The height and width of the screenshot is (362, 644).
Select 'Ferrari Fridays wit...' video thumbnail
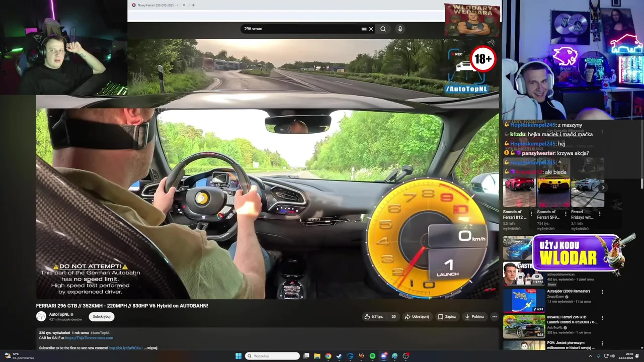click(x=587, y=190)
